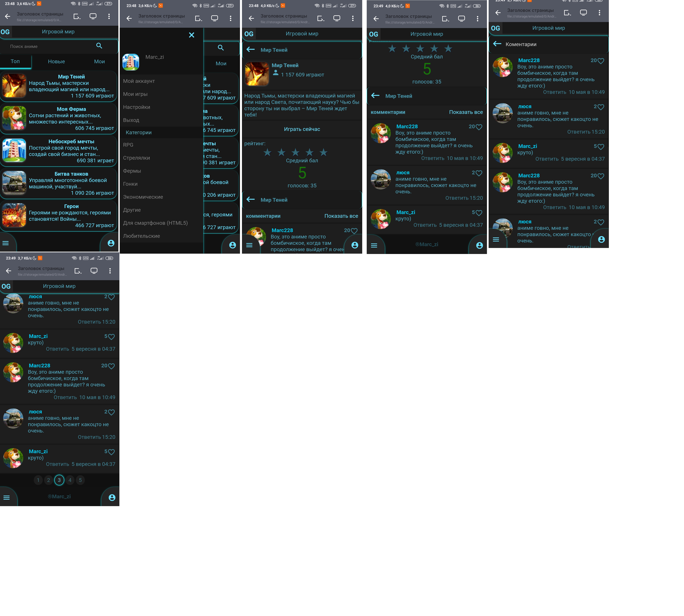
Task: Open Настройки in the side menu
Action: (136, 107)
